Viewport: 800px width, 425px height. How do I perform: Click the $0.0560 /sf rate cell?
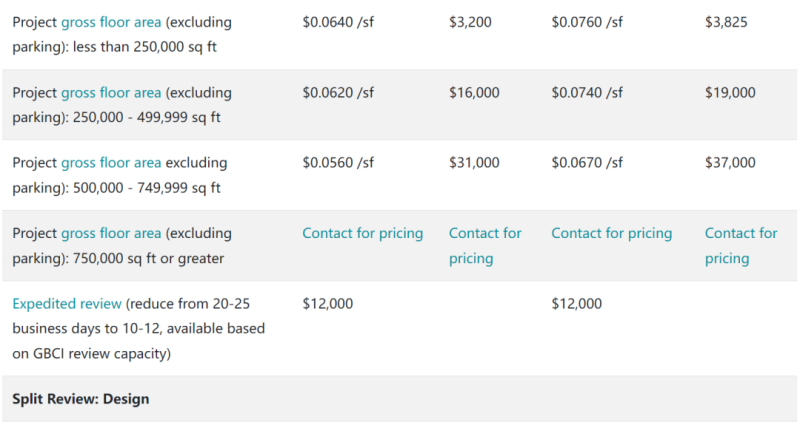click(338, 163)
